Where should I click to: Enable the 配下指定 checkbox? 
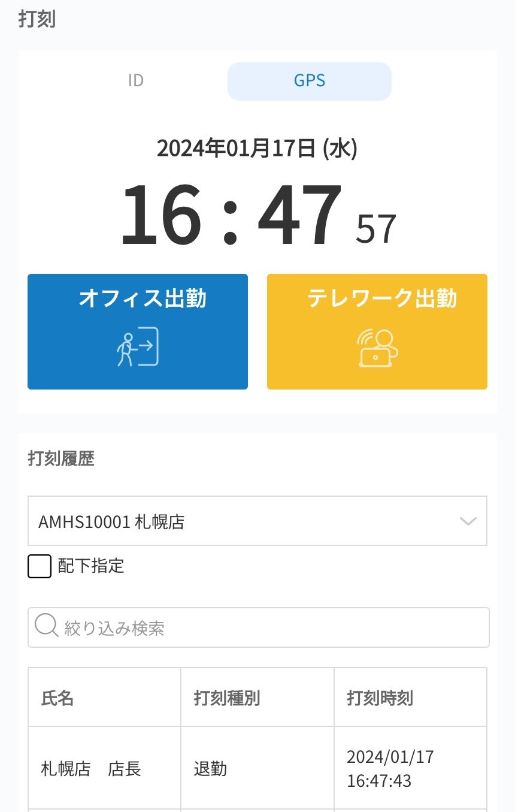(40, 566)
